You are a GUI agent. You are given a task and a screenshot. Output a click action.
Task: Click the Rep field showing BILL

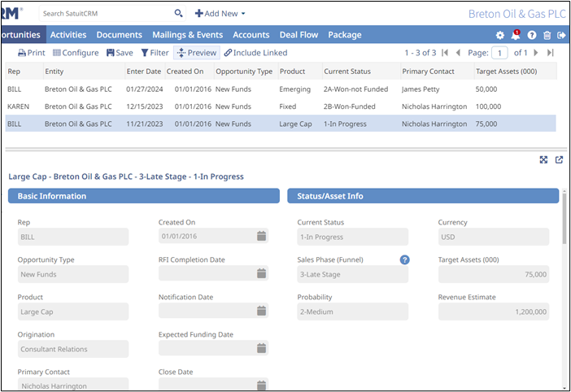[x=73, y=237]
